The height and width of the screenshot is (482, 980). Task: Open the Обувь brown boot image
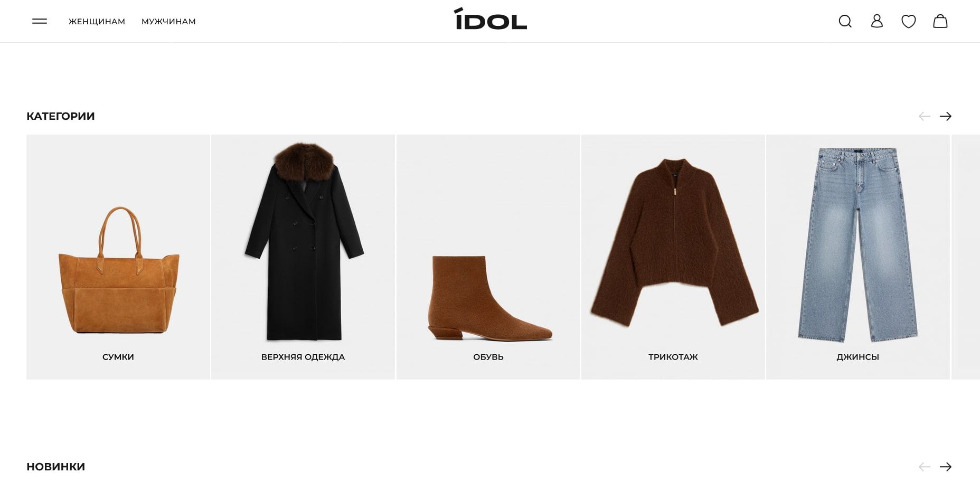[489, 298]
